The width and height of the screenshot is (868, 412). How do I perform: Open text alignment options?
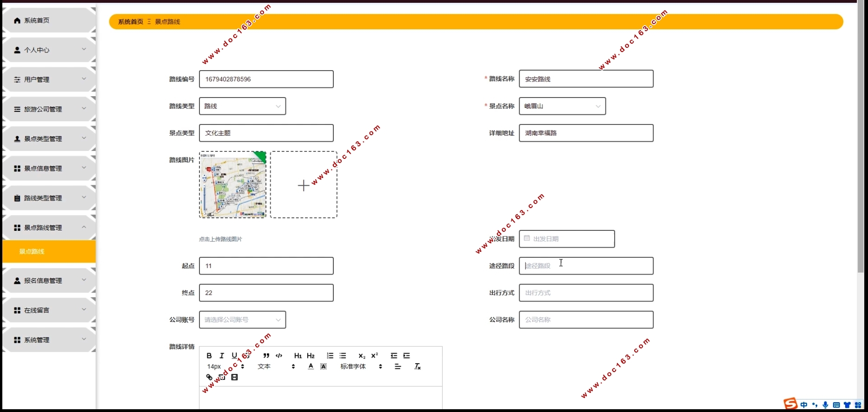(x=398, y=366)
